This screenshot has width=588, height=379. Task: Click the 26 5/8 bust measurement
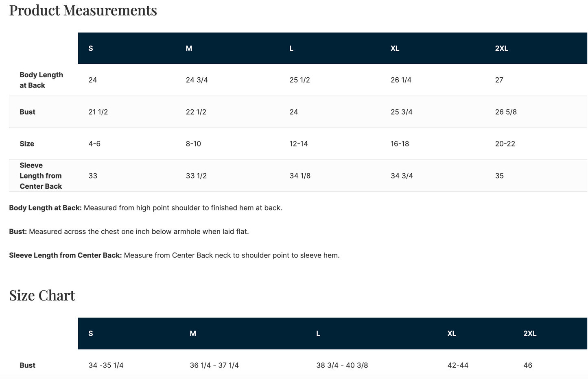pos(506,112)
